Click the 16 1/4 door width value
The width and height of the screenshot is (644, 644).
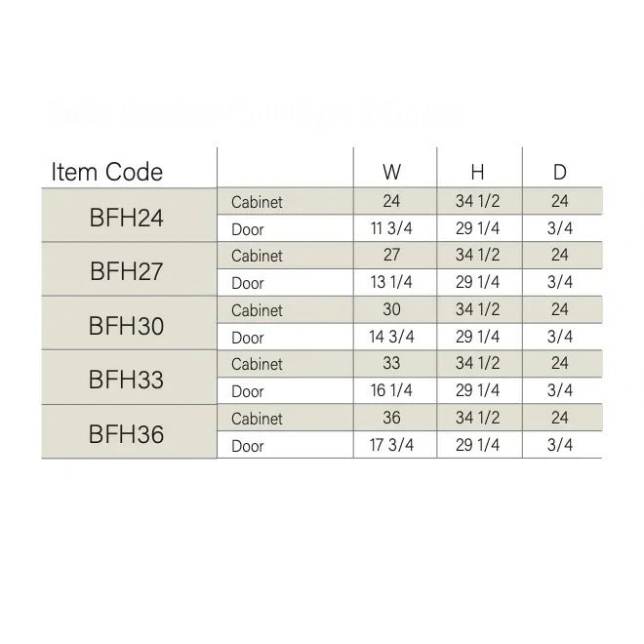click(392, 392)
